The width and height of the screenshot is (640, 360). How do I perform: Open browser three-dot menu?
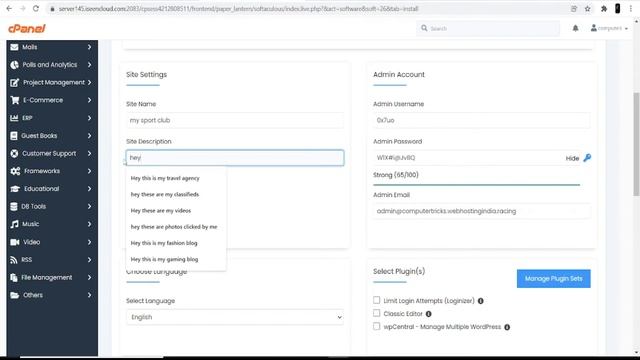click(x=631, y=9)
